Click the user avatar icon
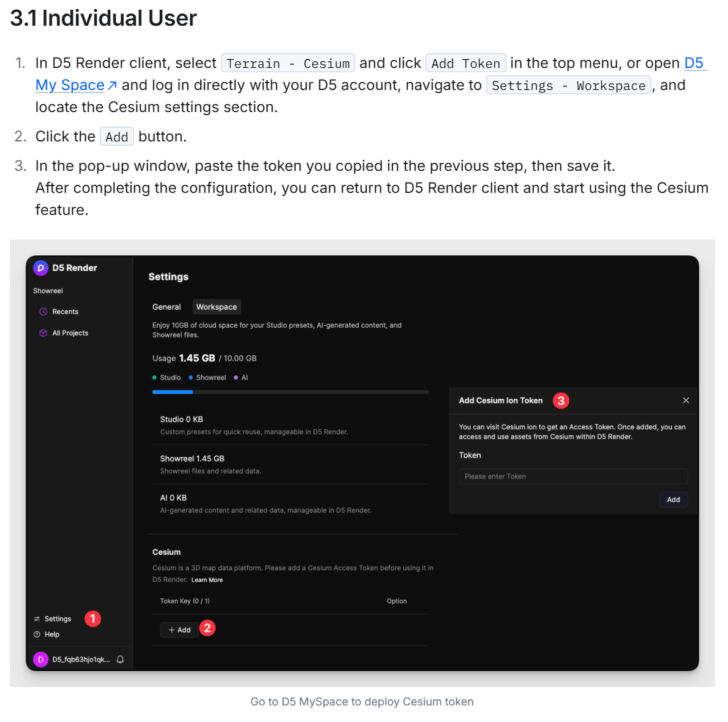728x722 pixels. click(x=40, y=660)
